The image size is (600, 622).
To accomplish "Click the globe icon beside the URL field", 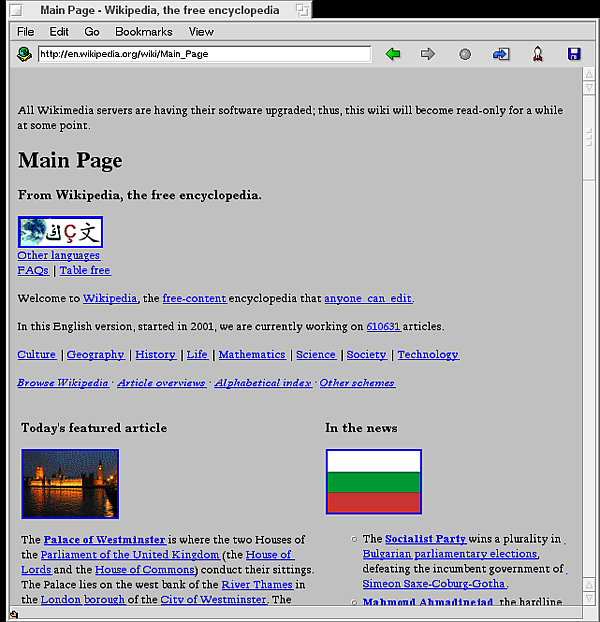I will click(x=24, y=54).
